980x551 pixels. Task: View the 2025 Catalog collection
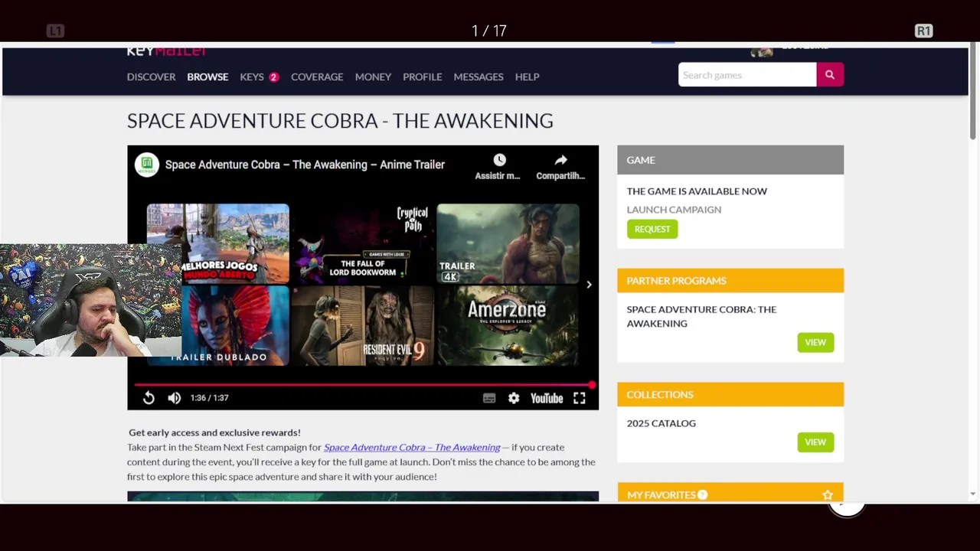pos(815,442)
